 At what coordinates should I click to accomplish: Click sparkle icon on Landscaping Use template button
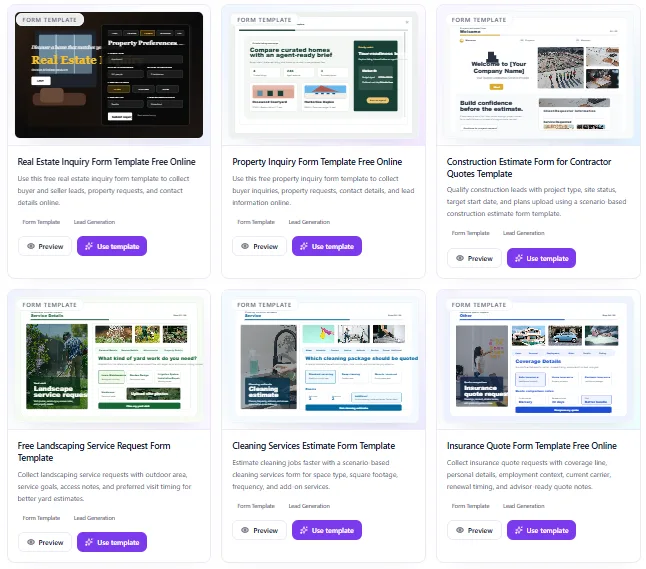[x=89, y=542]
